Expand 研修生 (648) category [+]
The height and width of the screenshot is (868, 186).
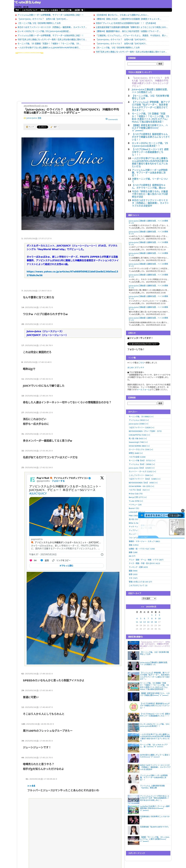tap(141, 453)
